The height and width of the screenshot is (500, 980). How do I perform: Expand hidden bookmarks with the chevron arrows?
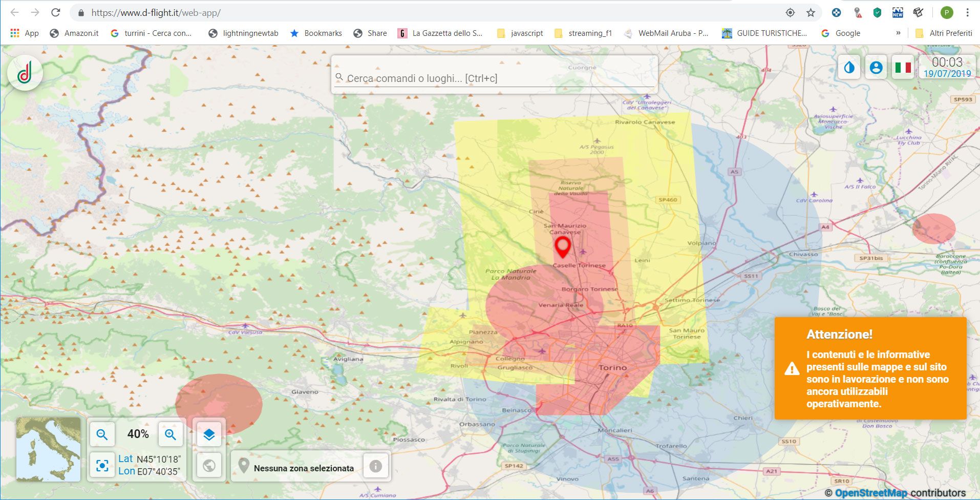coord(898,33)
